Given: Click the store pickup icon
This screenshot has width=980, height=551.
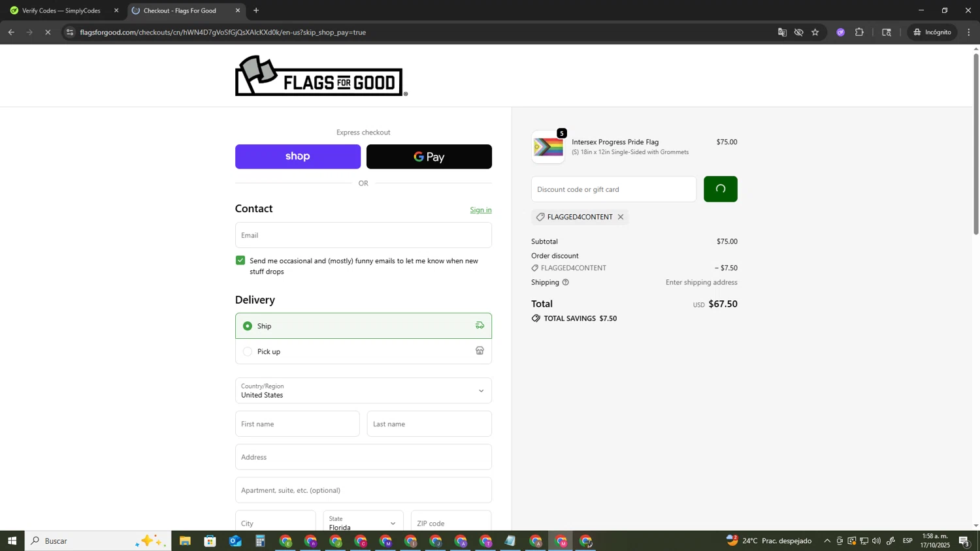Looking at the screenshot, I should (x=480, y=351).
